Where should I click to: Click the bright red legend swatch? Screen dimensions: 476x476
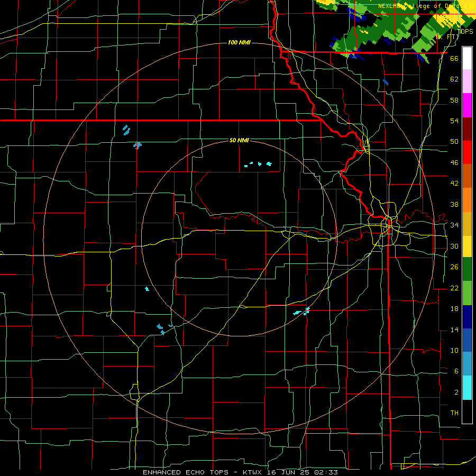pyautogui.click(x=467, y=152)
